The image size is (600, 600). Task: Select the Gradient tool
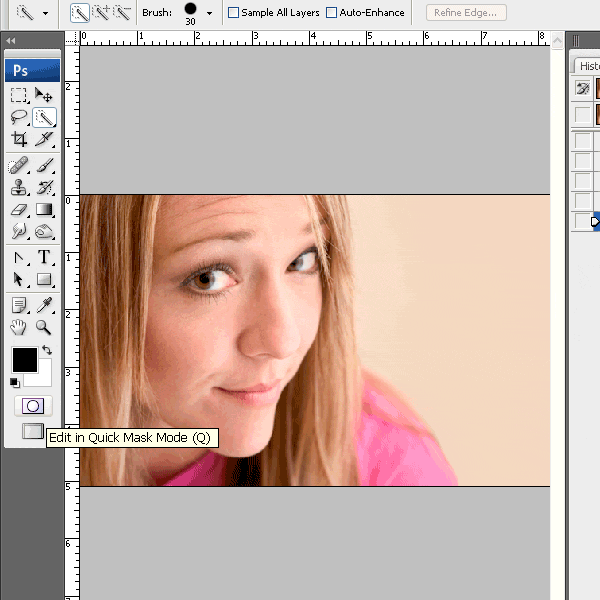coord(44,210)
